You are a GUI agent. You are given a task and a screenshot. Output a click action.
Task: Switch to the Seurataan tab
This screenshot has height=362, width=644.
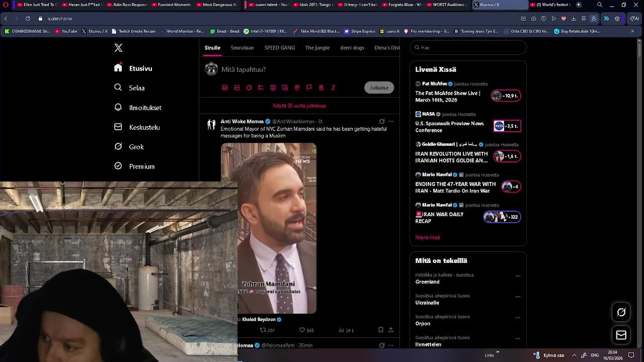pos(242,48)
